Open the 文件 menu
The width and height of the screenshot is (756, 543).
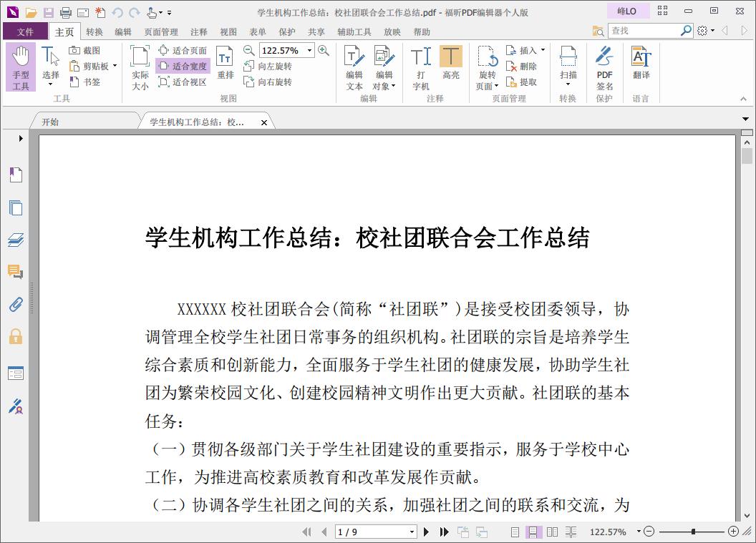point(24,31)
